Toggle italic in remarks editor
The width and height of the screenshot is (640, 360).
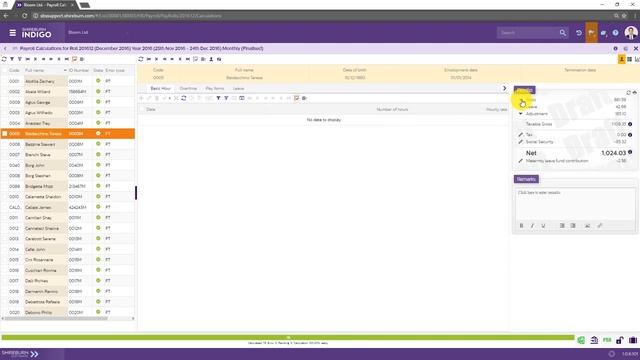(x=532, y=226)
